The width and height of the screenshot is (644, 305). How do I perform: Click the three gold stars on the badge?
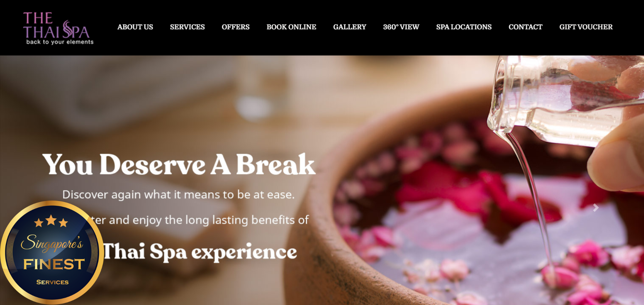tap(51, 221)
